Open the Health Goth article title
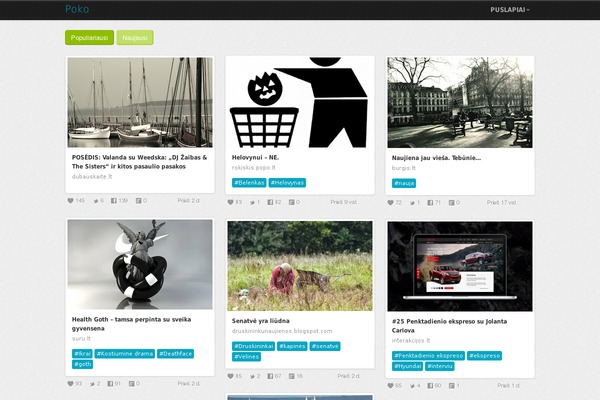 (131, 324)
